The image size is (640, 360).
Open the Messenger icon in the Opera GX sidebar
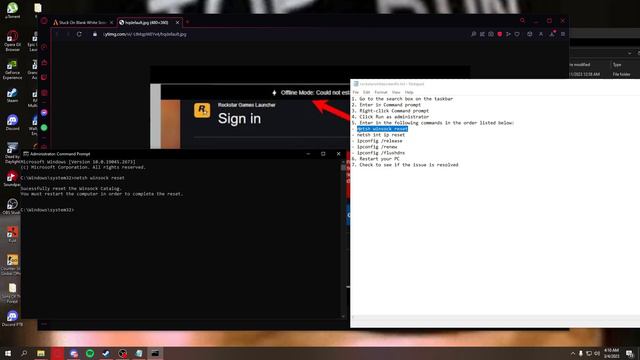[44, 113]
